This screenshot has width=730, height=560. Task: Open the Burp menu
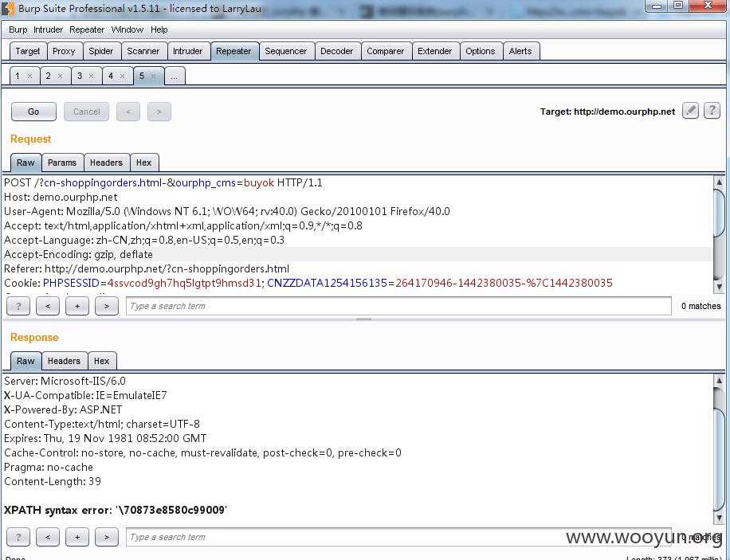pyautogui.click(x=18, y=29)
